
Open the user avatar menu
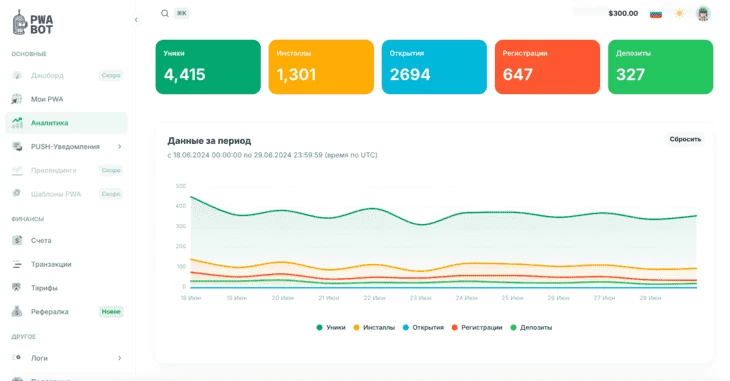tap(703, 14)
